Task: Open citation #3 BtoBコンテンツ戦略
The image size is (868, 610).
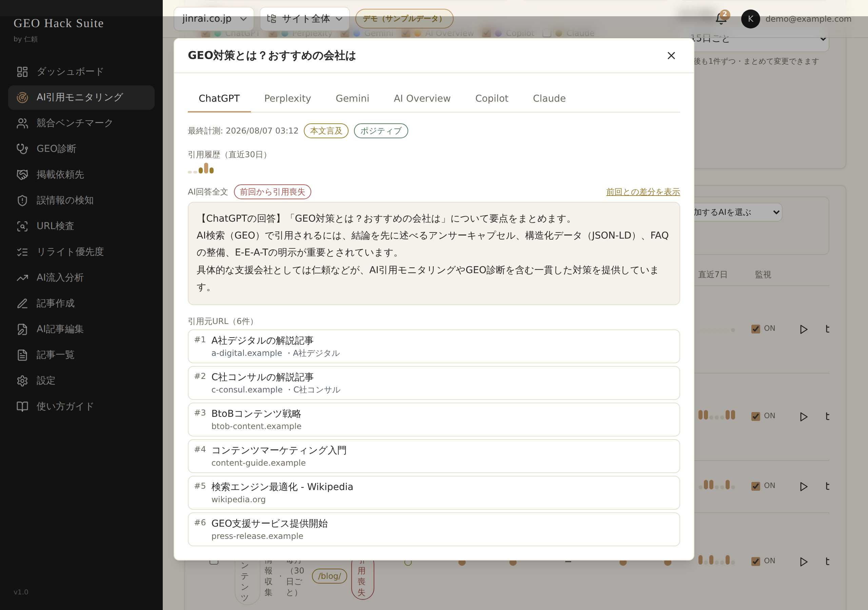Action: pyautogui.click(x=434, y=420)
